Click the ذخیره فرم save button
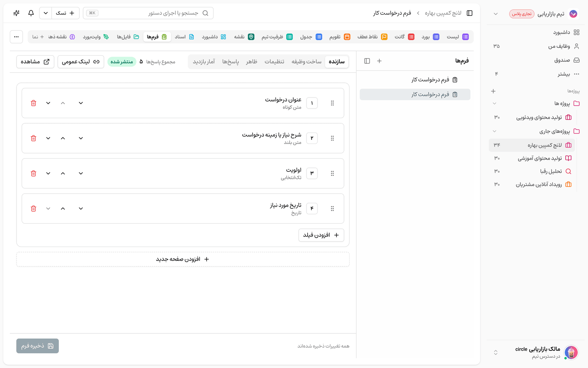This screenshot has width=588, height=368. click(37, 346)
